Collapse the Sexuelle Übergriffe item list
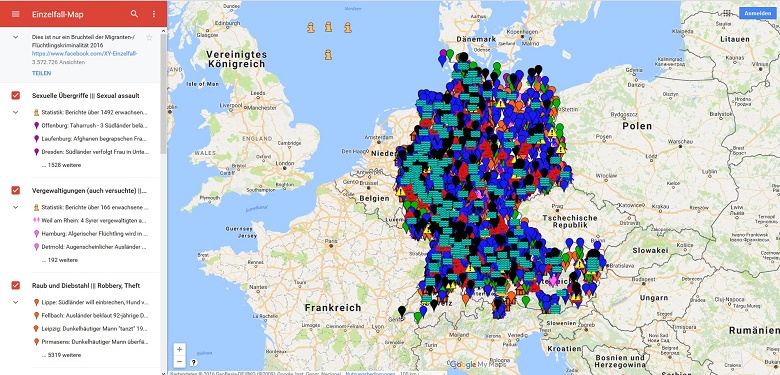 tap(15, 112)
